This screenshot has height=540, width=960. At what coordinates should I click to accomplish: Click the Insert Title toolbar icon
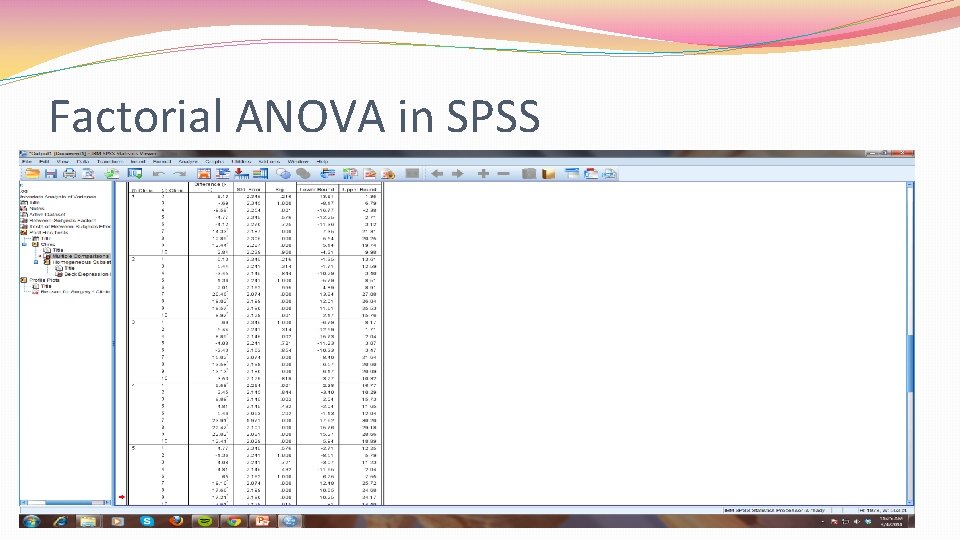click(x=591, y=174)
